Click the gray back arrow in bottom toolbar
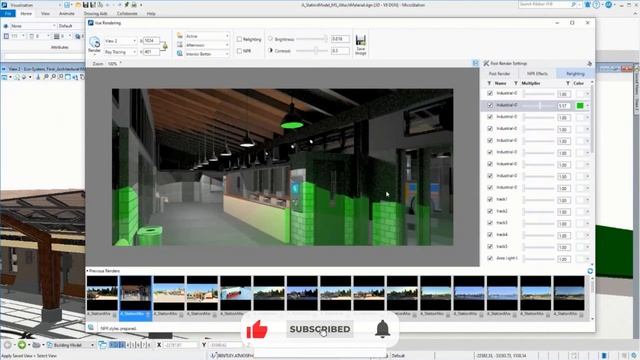This screenshot has width=640, height=360. pyautogui.click(x=7, y=345)
